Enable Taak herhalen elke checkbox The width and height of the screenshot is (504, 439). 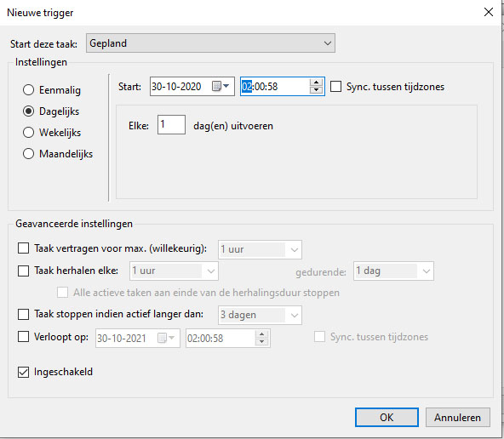[23, 271]
